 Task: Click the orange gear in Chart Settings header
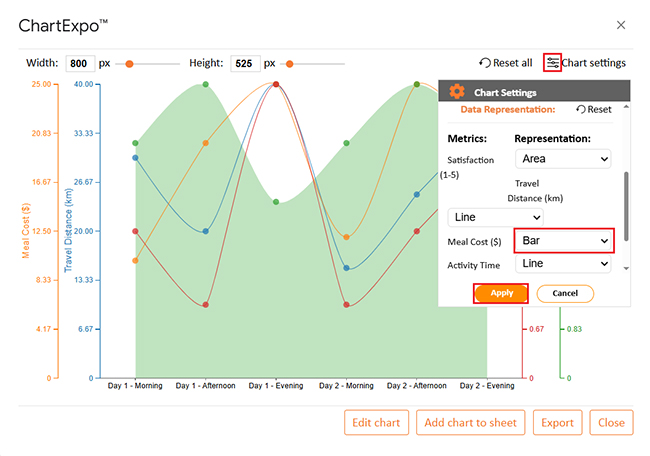coord(457,92)
